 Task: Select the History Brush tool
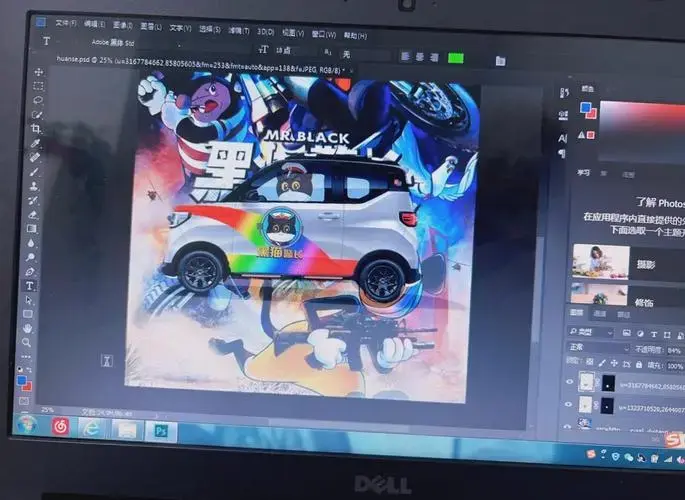click(33, 200)
